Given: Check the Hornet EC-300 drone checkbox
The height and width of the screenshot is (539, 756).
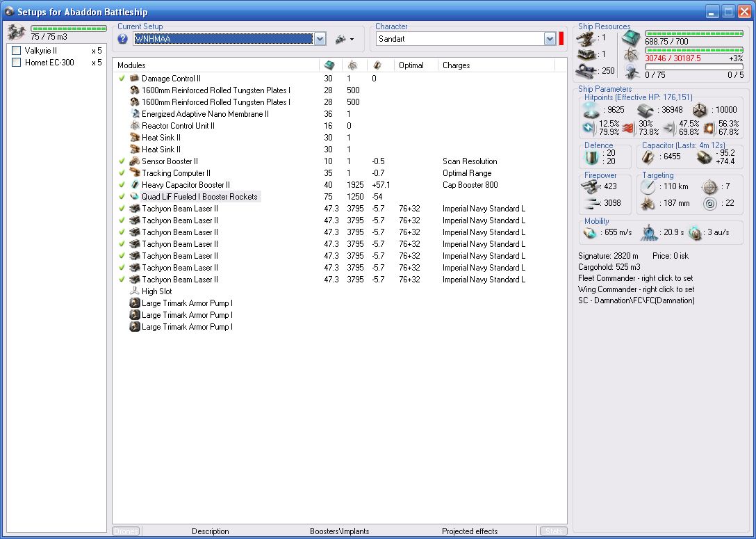Looking at the screenshot, I should (17, 63).
